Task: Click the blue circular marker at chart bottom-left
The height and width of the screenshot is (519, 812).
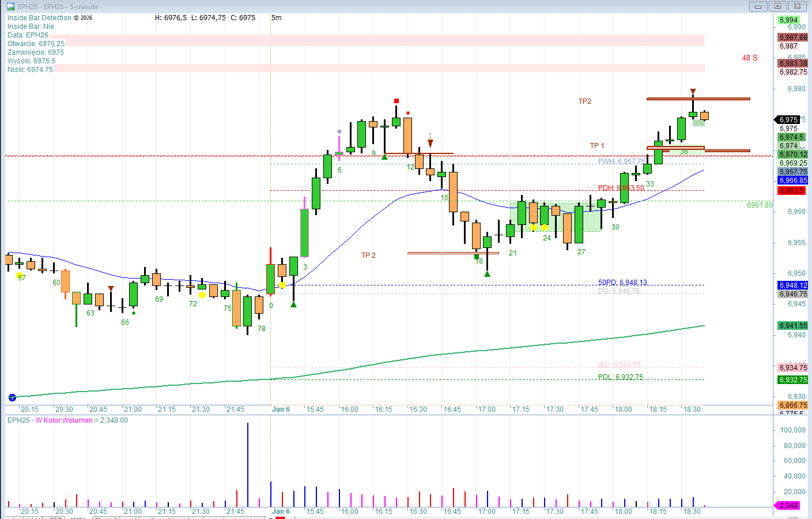Action: 12,397
